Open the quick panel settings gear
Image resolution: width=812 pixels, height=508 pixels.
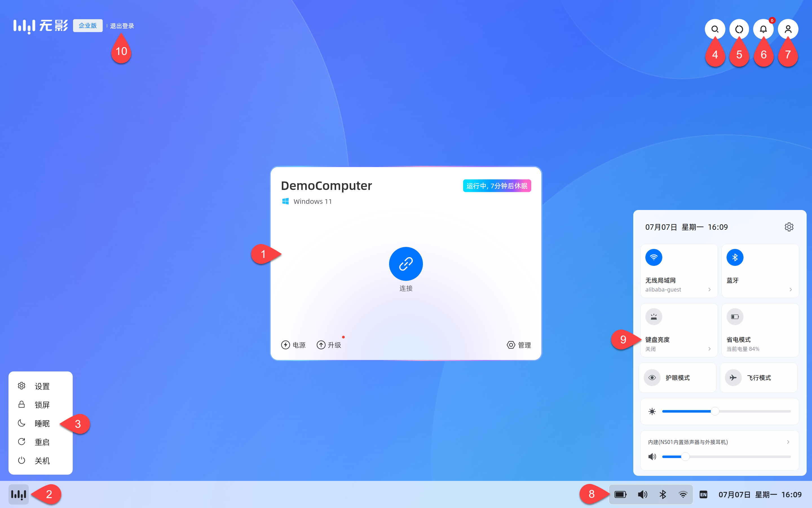[789, 227]
